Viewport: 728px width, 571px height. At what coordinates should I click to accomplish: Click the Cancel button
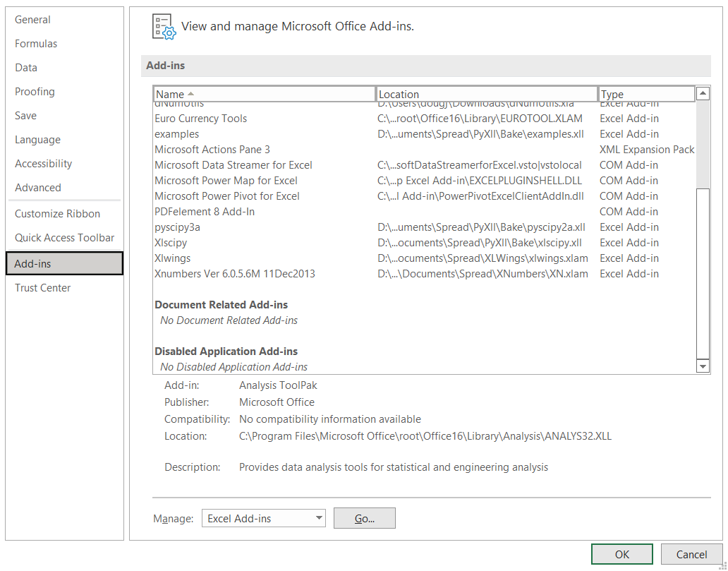[691, 554]
